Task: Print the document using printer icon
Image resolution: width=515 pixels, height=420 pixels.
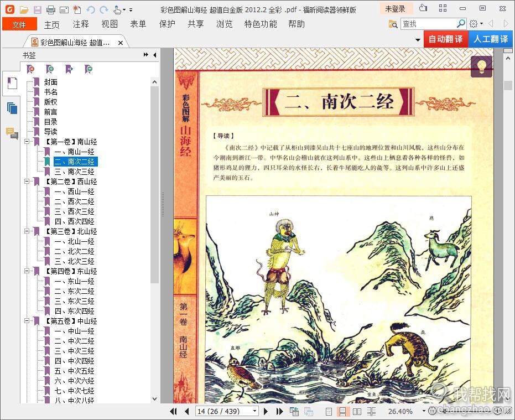Action: [x=50, y=10]
